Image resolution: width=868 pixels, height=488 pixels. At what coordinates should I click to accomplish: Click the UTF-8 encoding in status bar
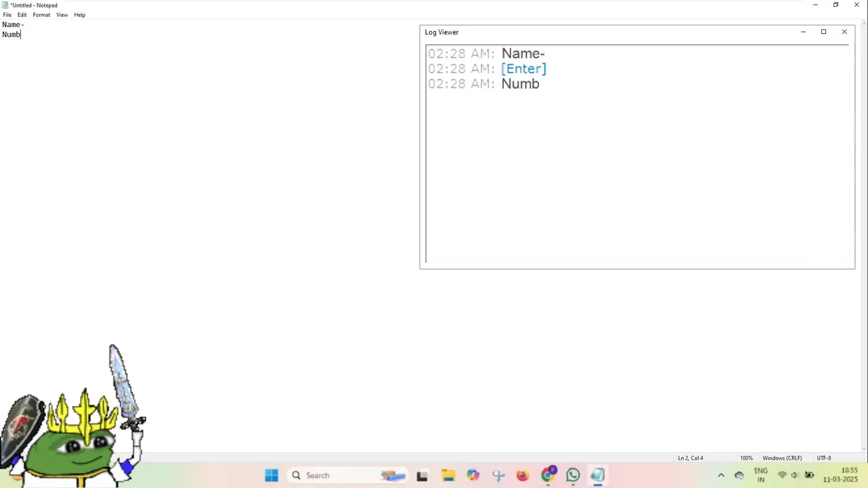pyautogui.click(x=824, y=458)
